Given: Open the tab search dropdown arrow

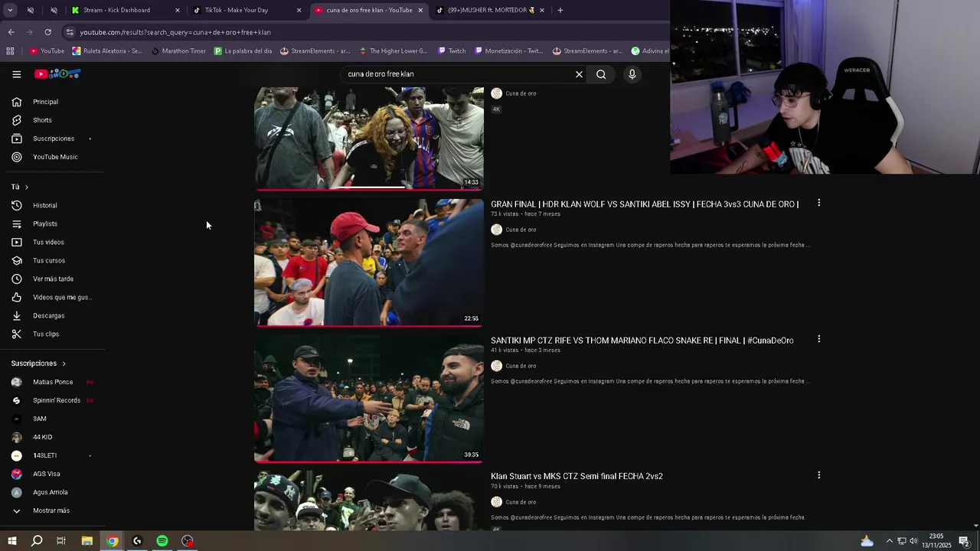Looking at the screenshot, I should [10, 10].
